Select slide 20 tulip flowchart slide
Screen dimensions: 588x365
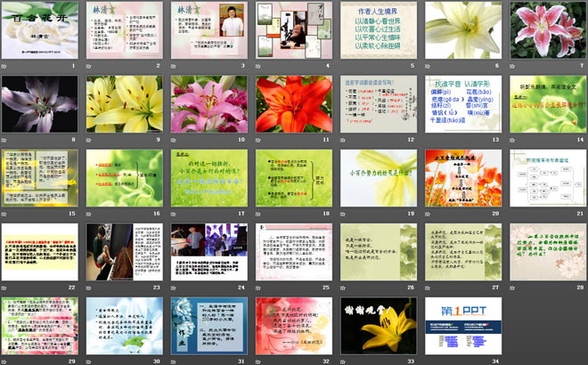[x=463, y=178]
